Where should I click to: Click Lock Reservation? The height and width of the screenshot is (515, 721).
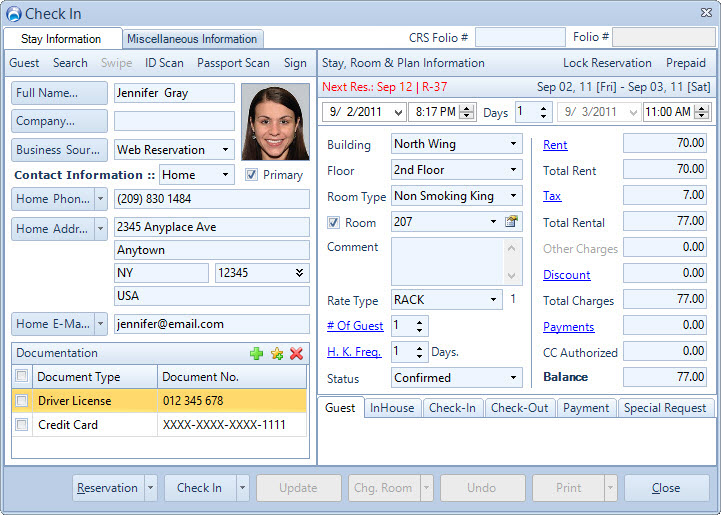pyautogui.click(x=607, y=63)
